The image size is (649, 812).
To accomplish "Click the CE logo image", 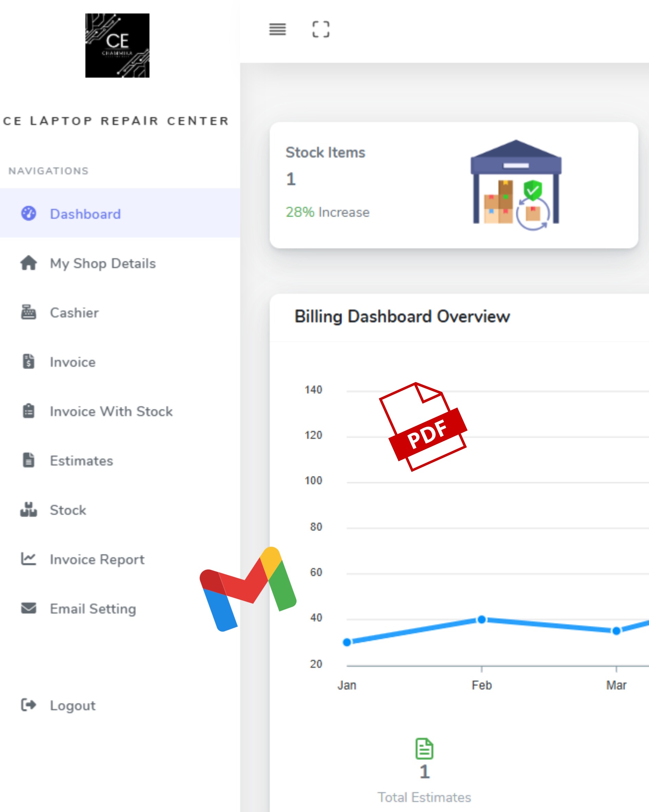I will pyautogui.click(x=117, y=46).
